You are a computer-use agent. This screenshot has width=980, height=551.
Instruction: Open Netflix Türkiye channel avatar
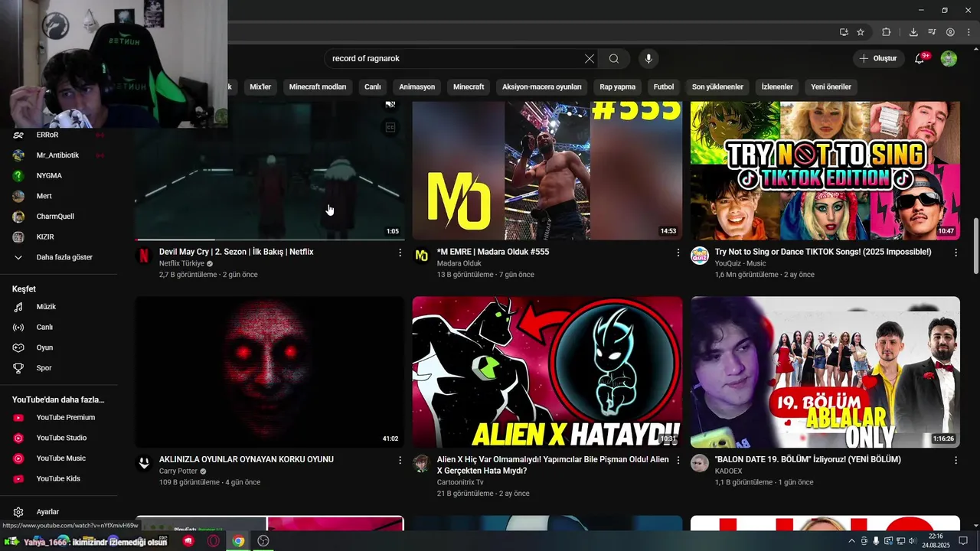tap(144, 256)
